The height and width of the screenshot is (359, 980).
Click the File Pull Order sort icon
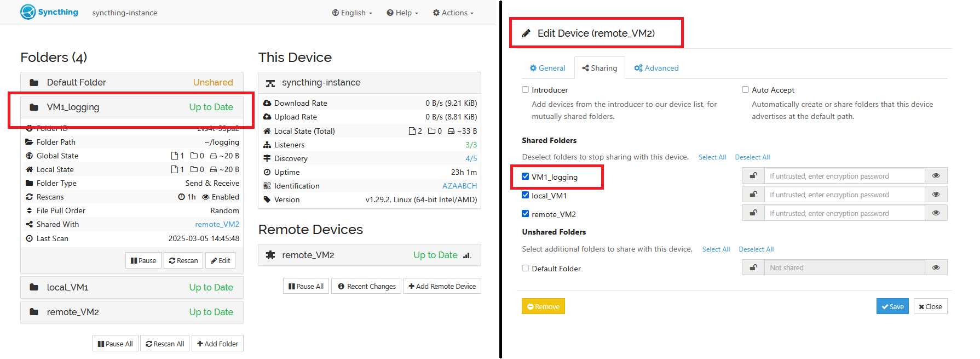click(x=30, y=210)
